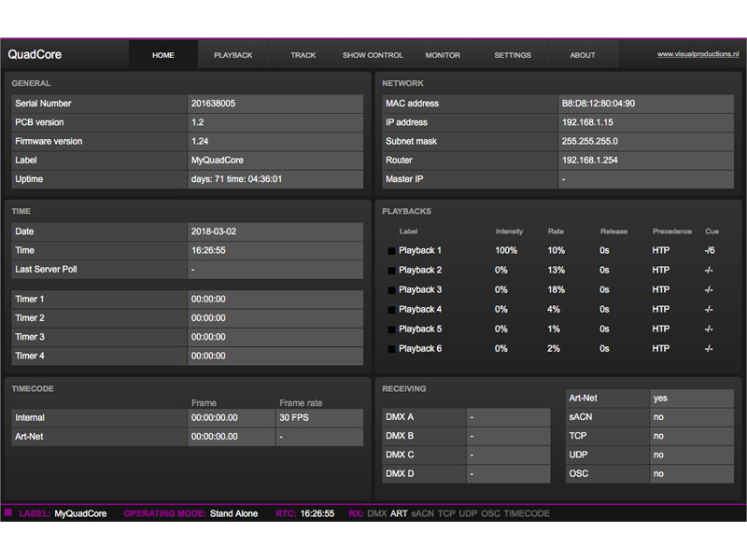This screenshot has height=560, width=747.
Task: Click the Playback 3 status indicator square
Action: click(x=389, y=289)
